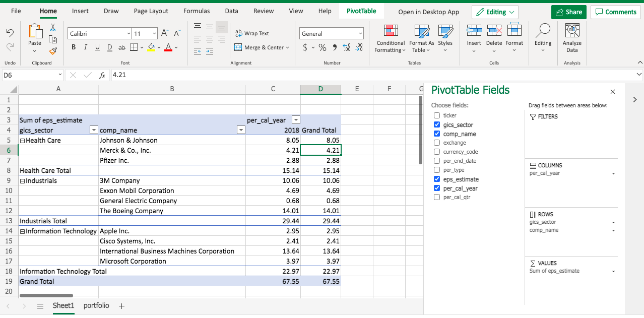Open the Formulas ribbon tab
The height and width of the screenshot is (318, 644).
click(x=197, y=11)
